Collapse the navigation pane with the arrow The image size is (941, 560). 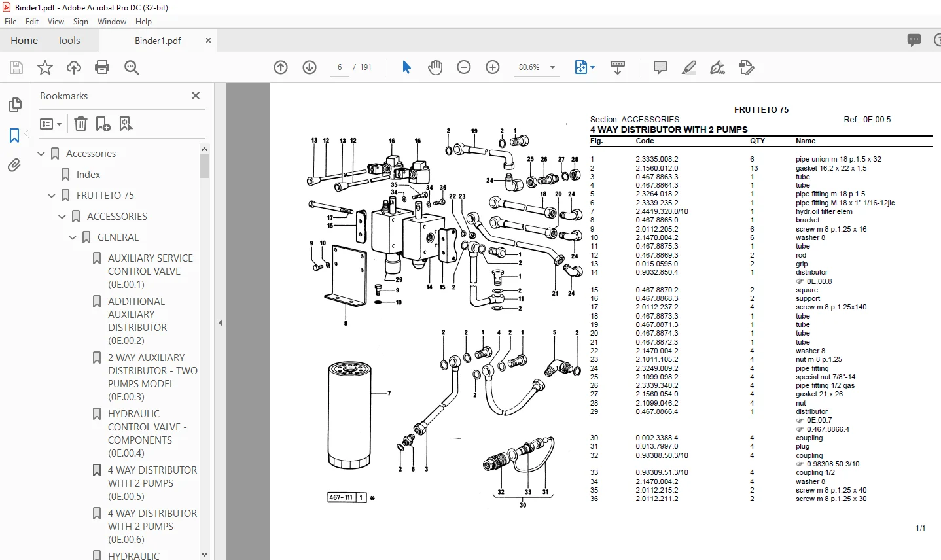tap(221, 323)
